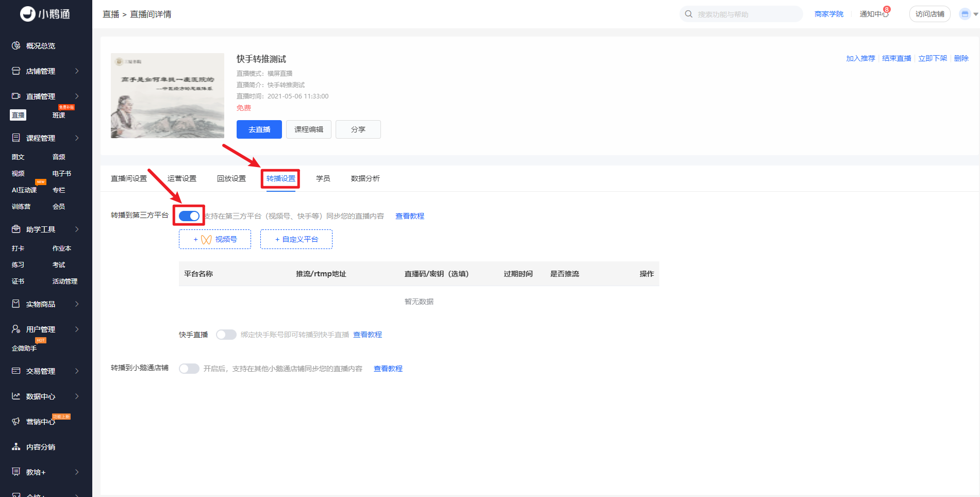This screenshot has height=497, width=980.
Task: Switch to 学员 tab
Action: click(323, 178)
